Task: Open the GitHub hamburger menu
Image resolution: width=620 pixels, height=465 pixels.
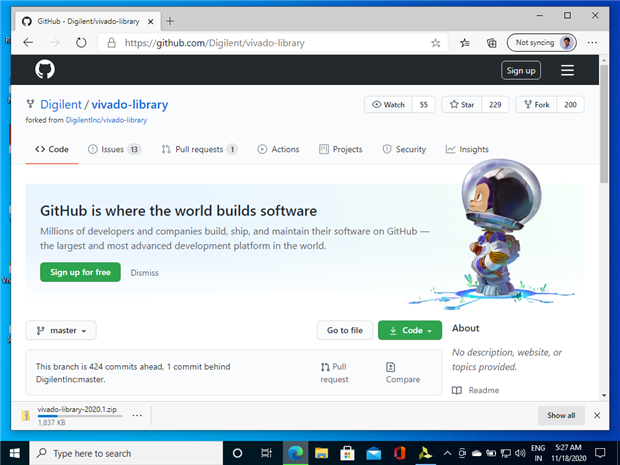Action: 567,70
